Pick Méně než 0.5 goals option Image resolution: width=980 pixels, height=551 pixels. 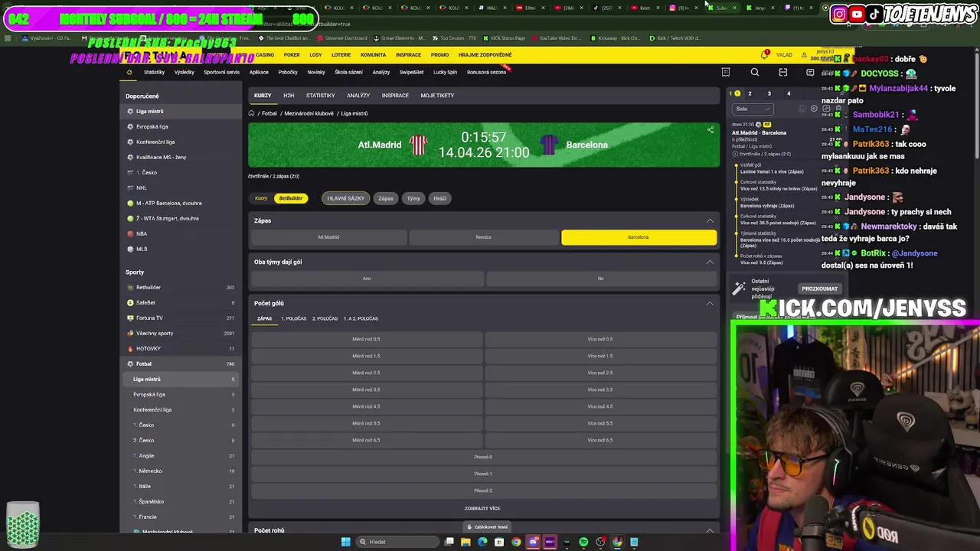(x=366, y=339)
